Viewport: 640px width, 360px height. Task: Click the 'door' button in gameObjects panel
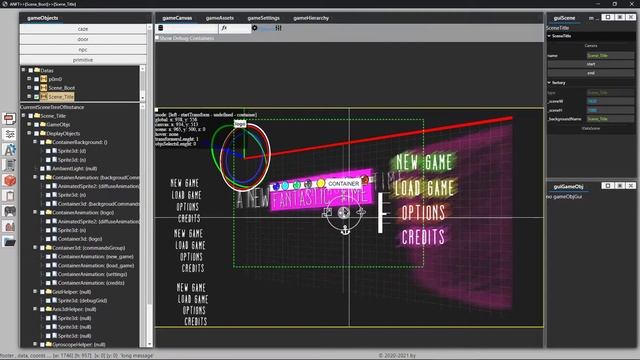coord(83,39)
